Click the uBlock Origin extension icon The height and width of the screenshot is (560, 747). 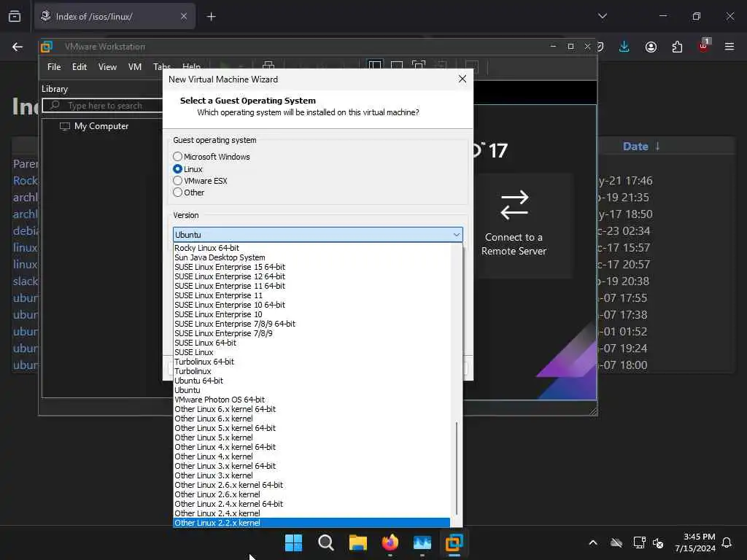[704, 46]
